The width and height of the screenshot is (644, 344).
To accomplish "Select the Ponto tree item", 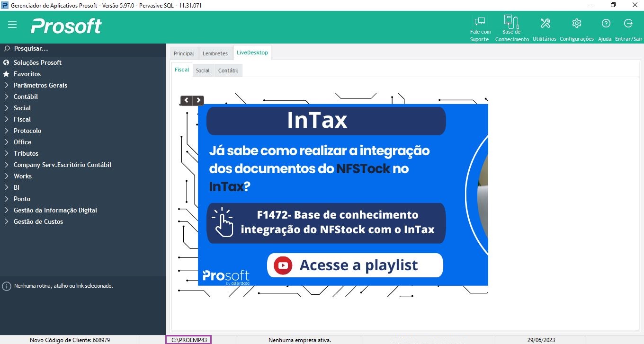I will pos(22,199).
